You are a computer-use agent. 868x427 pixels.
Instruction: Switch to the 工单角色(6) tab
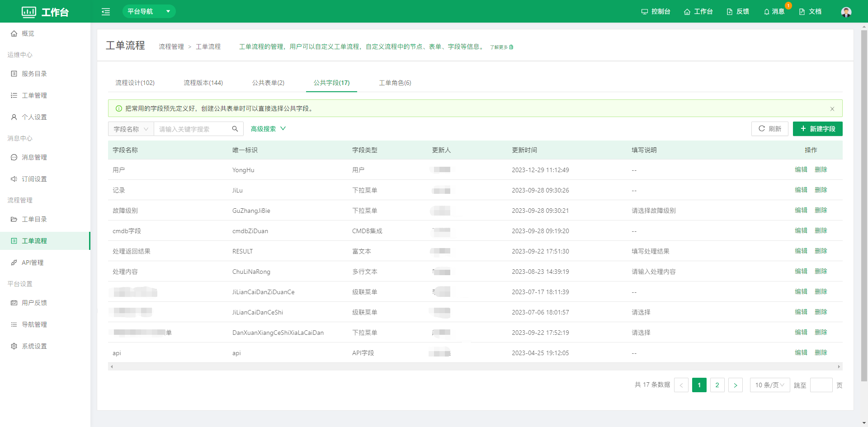395,83
